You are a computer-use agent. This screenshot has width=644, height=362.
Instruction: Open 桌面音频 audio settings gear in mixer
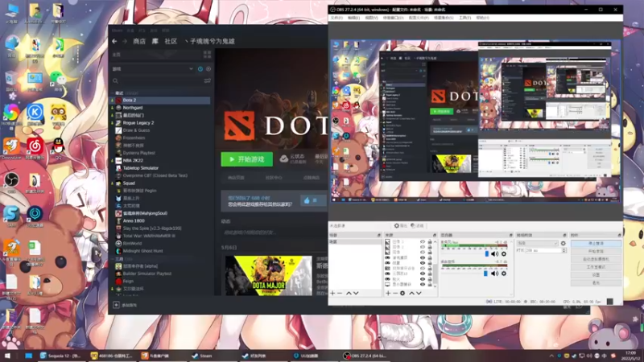coord(504,274)
